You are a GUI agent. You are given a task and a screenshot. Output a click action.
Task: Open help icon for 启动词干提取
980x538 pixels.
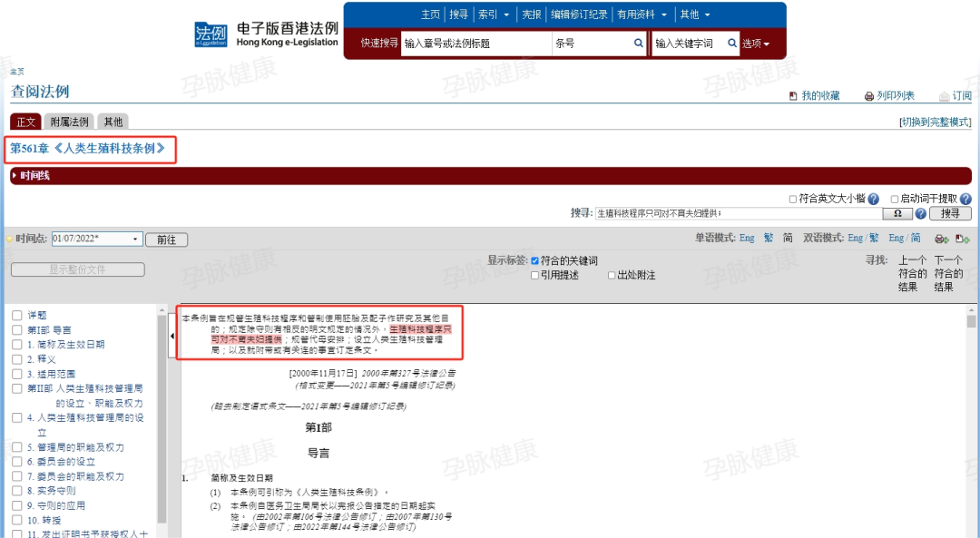[x=965, y=199]
